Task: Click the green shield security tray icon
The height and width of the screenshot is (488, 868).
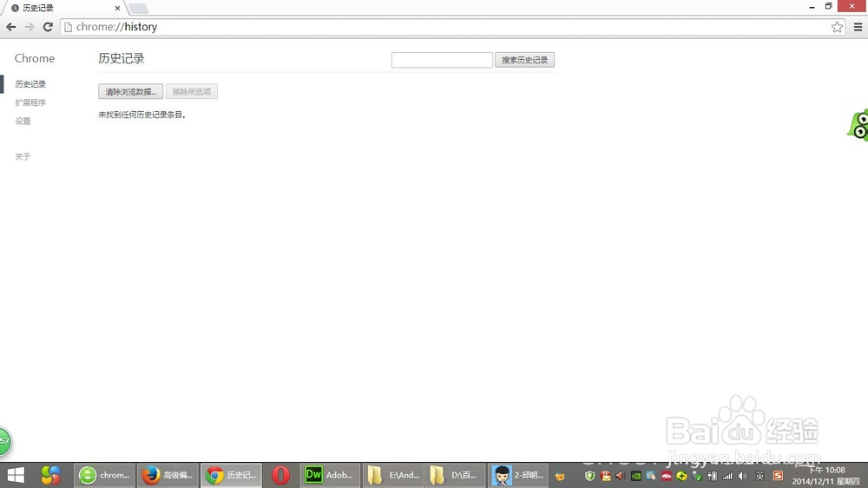Action: tap(589, 476)
